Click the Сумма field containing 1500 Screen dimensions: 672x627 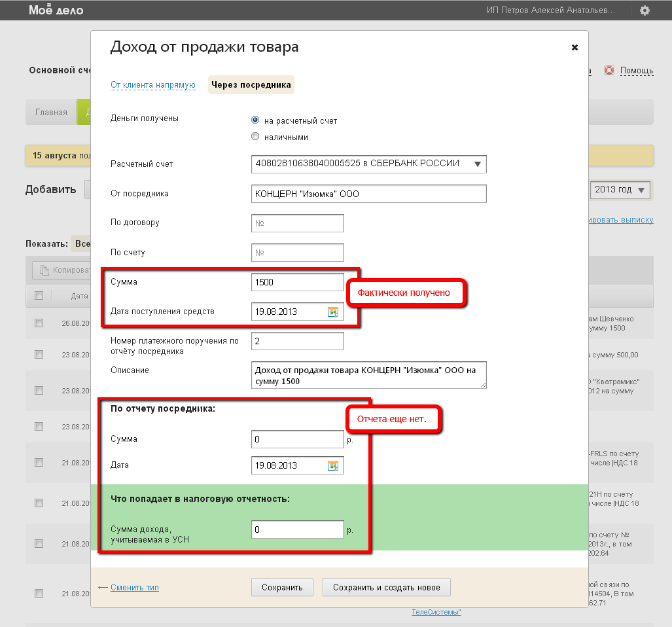click(297, 282)
